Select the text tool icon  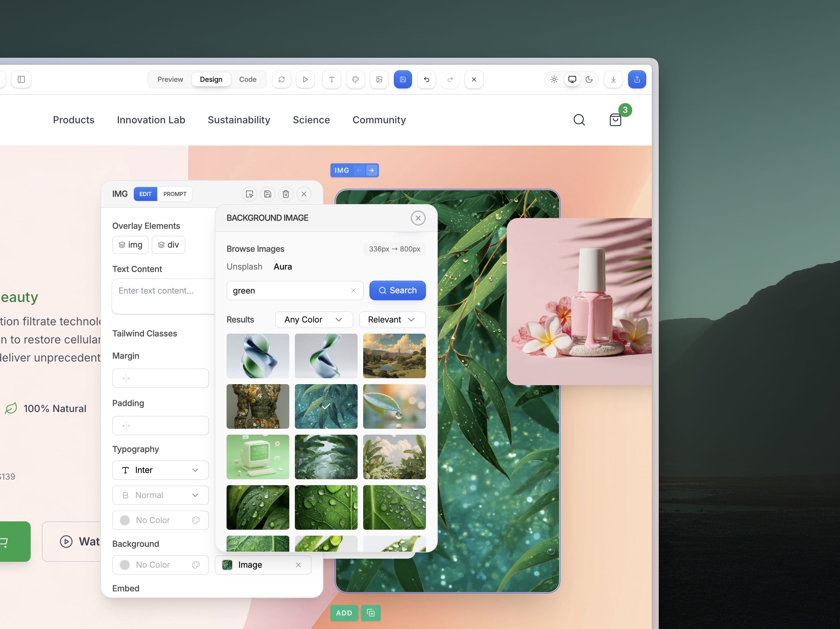coord(331,79)
